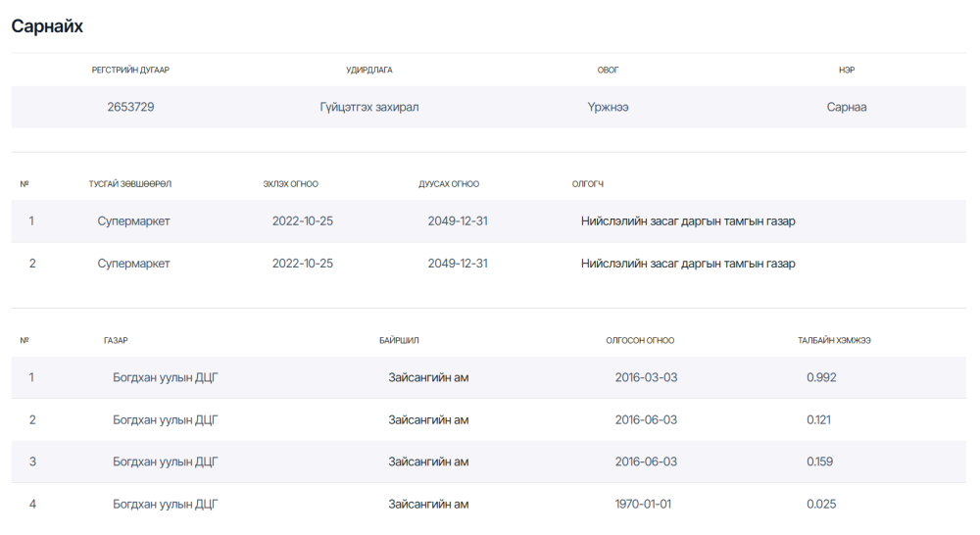This screenshot has width=980, height=535.
Task: Select the ТУСГАЙ ЗӨВШӨӨРӨЛ column header
Action: tap(130, 184)
